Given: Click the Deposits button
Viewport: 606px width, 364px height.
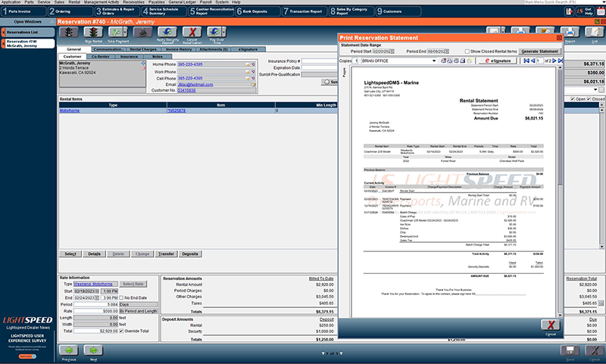Looking at the screenshot, I should pos(190,254).
